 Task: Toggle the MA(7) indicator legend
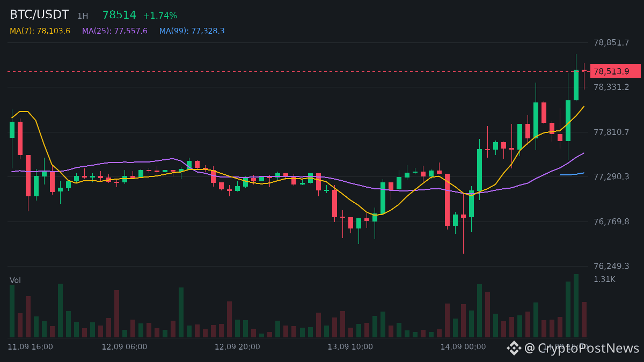40,31
